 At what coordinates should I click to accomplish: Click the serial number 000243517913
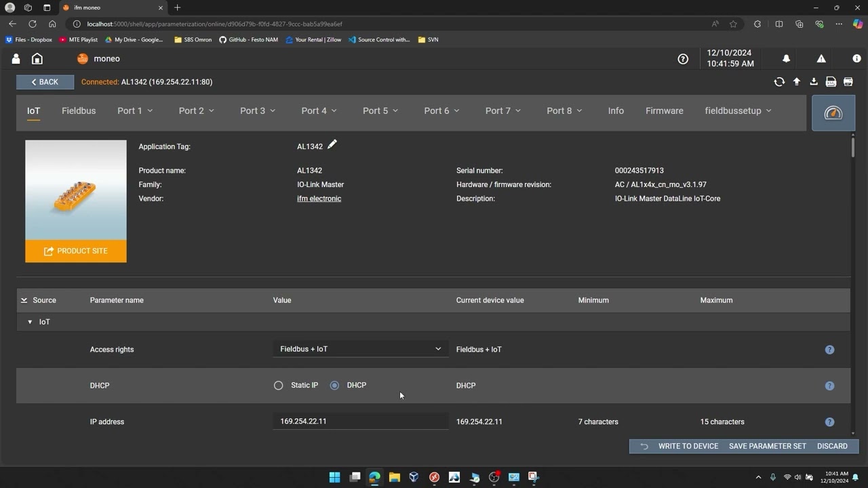click(639, 171)
